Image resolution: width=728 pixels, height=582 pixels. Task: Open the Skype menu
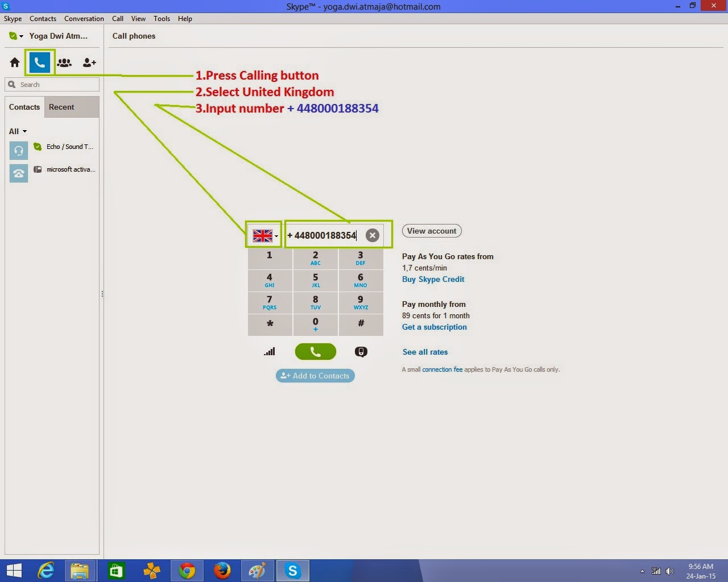click(x=13, y=19)
